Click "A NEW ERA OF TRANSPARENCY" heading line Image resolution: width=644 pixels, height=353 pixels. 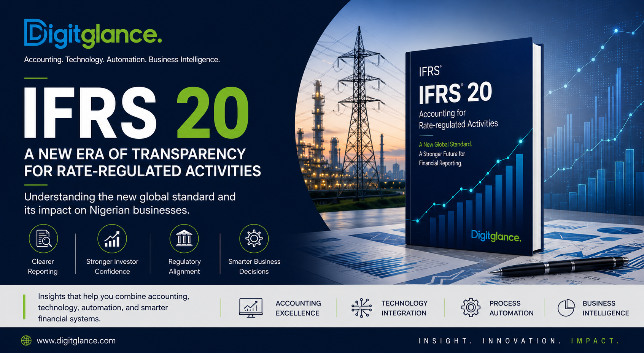135,154
